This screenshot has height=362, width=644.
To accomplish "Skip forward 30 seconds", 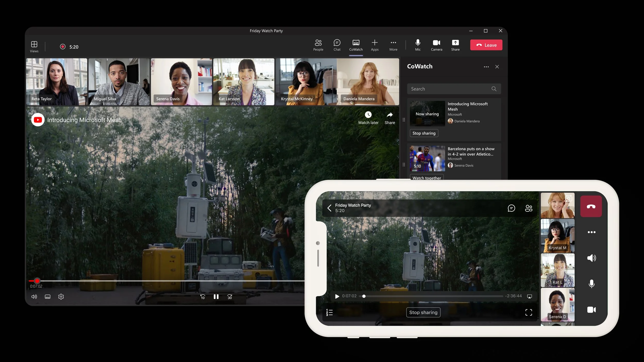I will (230, 297).
